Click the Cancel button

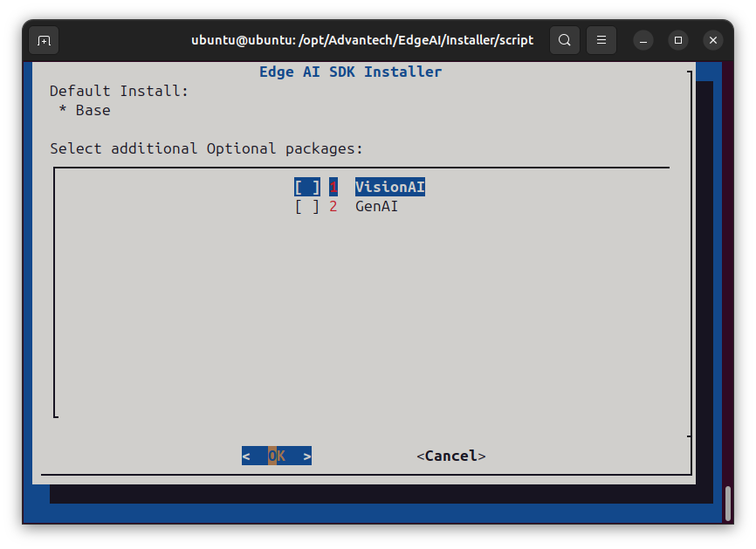click(x=451, y=456)
